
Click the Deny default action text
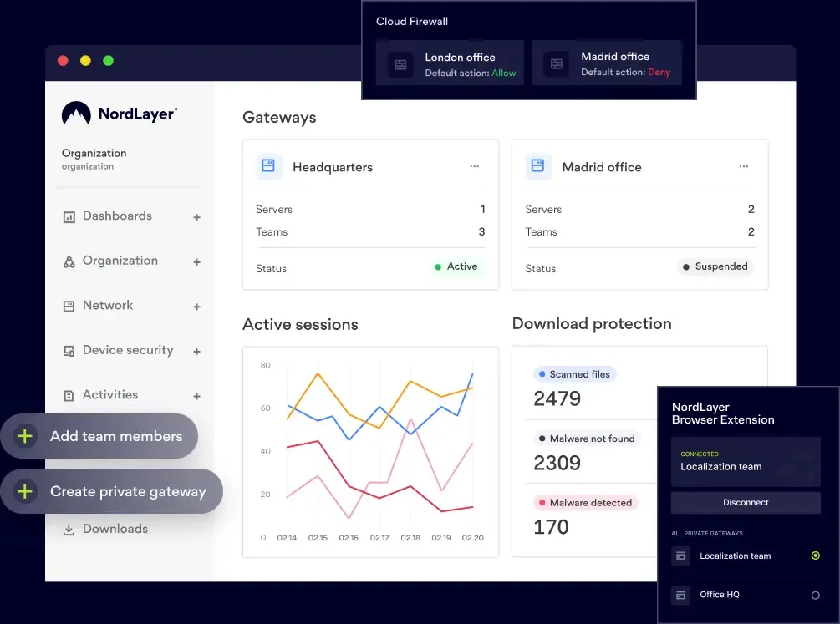(659, 73)
